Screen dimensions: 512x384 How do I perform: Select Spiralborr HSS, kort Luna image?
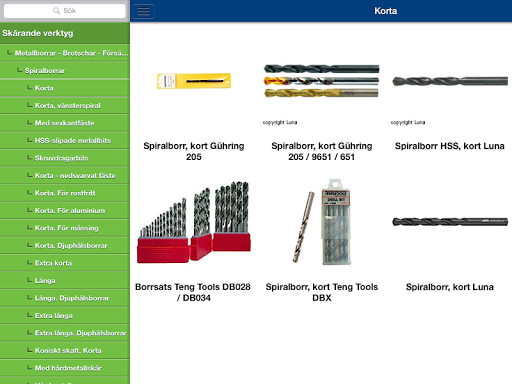click(x=450, y=81)
